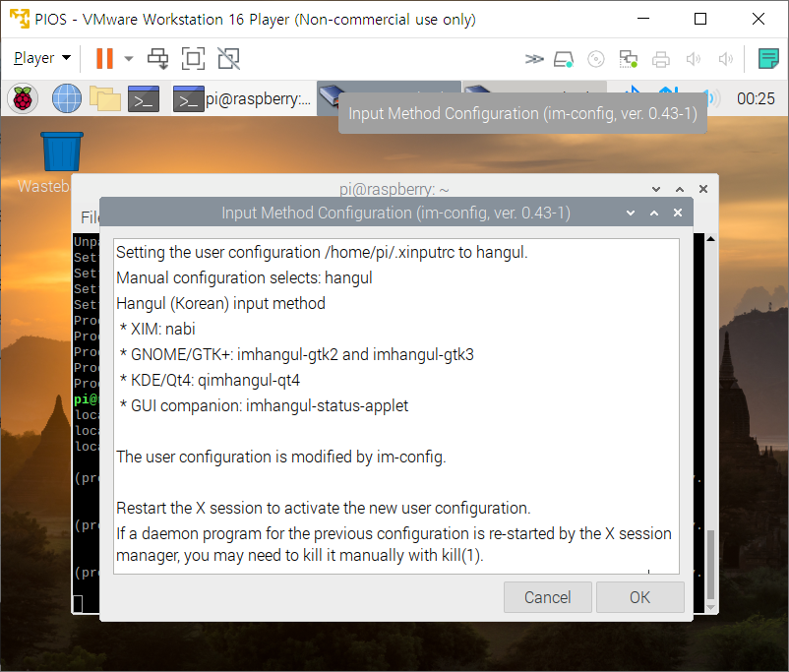Open the file manager folder icon
789x672 pixels.
tap(105, 98)
